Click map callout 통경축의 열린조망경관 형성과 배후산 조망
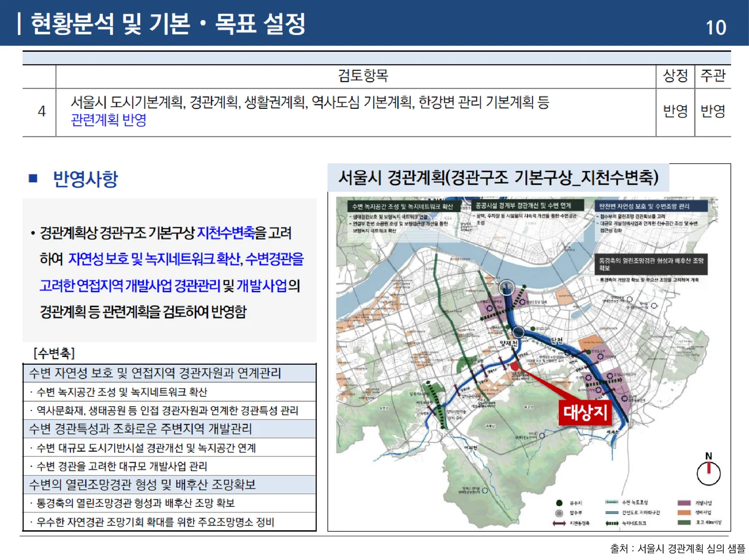The width and height of the screenshot is (749, 560). click(651, 264)
